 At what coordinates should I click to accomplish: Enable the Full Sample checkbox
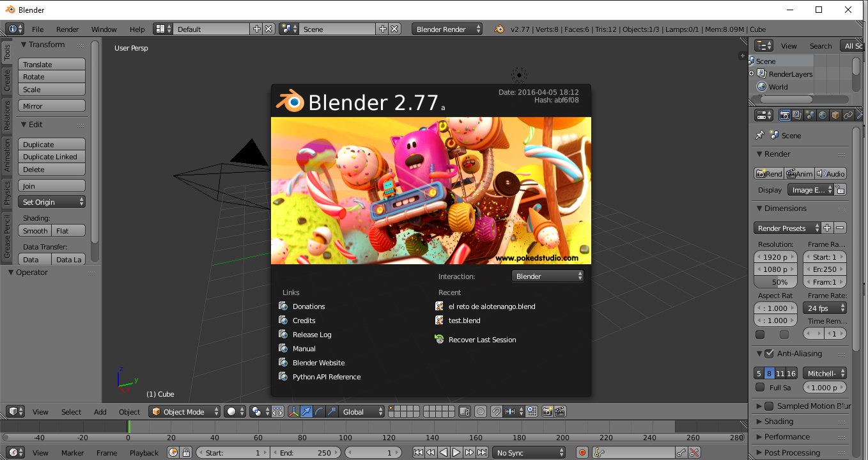click(760, 387)
